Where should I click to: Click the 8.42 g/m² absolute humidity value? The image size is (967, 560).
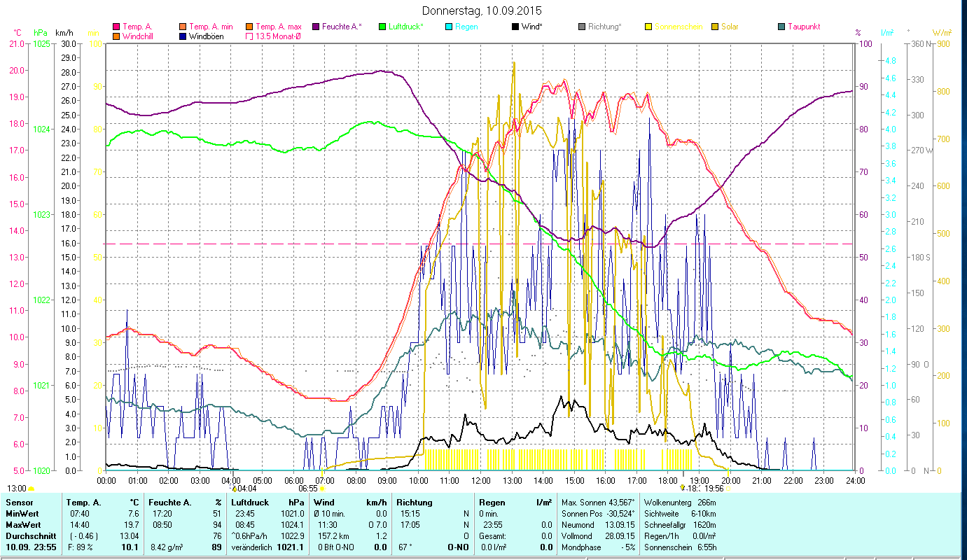[x=167, y=547]
